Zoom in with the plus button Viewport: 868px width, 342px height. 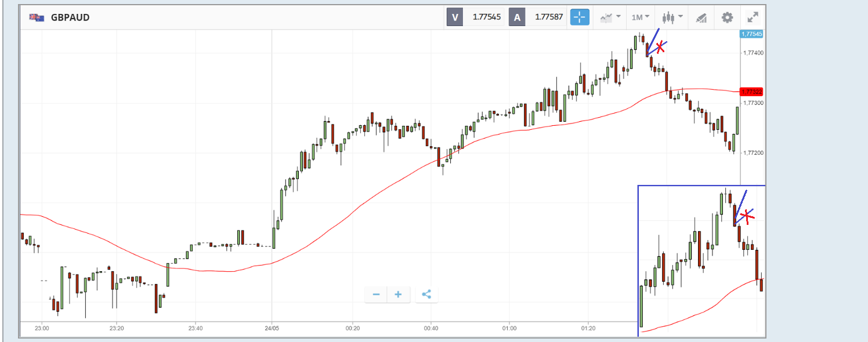tap(398, 294)
